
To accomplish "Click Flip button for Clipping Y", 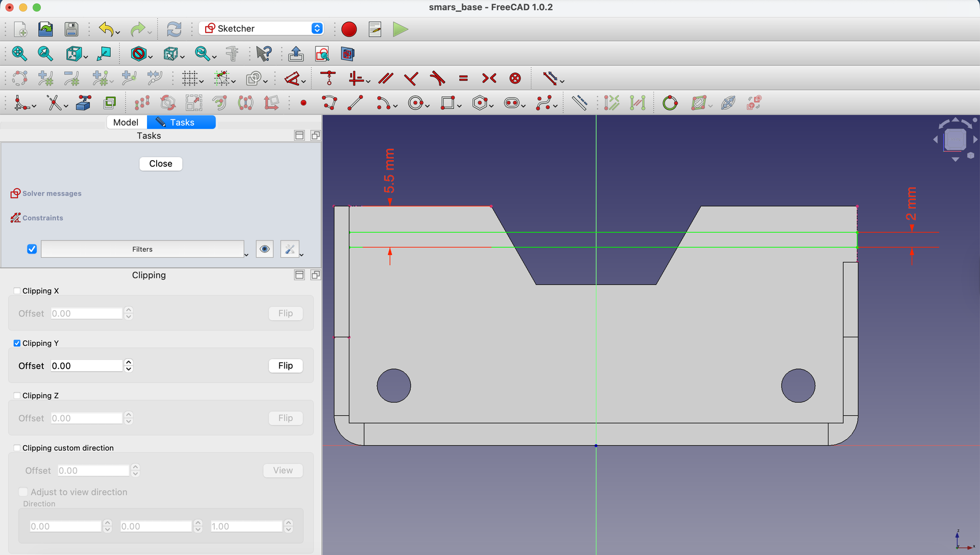I will [286, 366].
